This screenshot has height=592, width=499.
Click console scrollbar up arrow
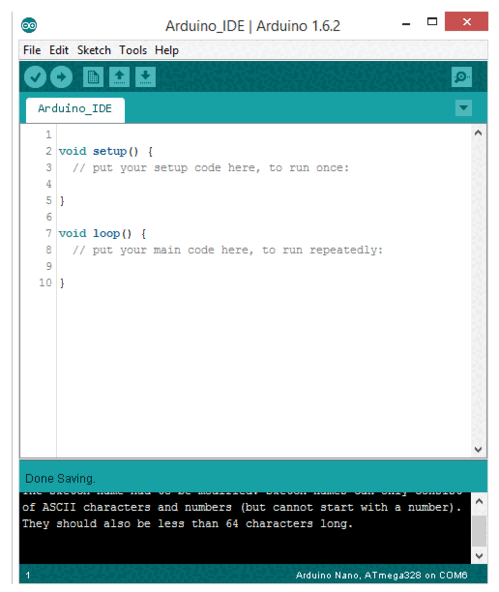pyautogui.click(x=479, y=501)
